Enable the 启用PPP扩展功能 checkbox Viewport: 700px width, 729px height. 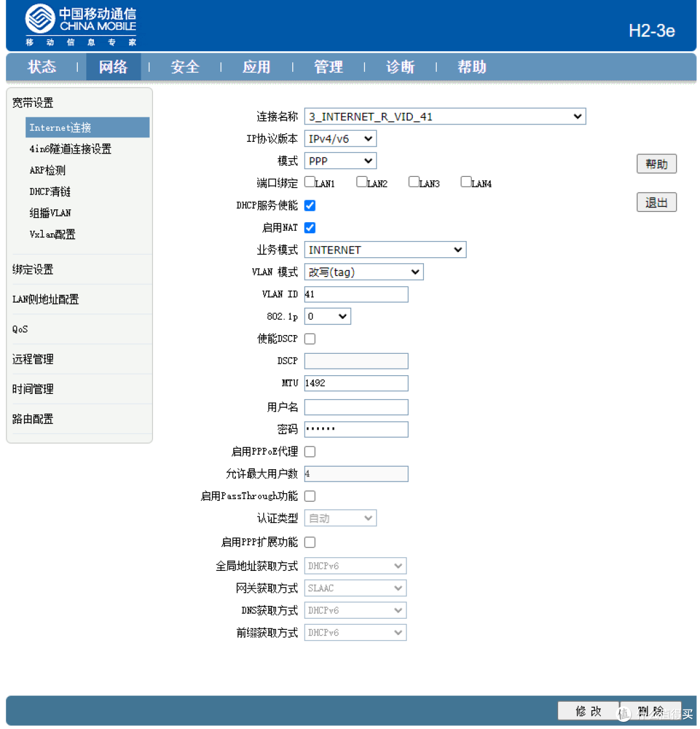(310, 542)
